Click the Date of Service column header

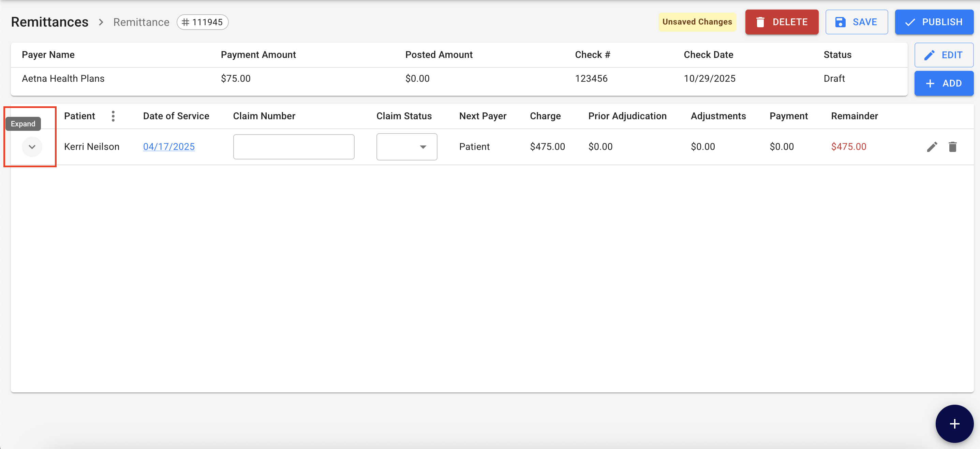pyautogui.click(x=176, y=116)
